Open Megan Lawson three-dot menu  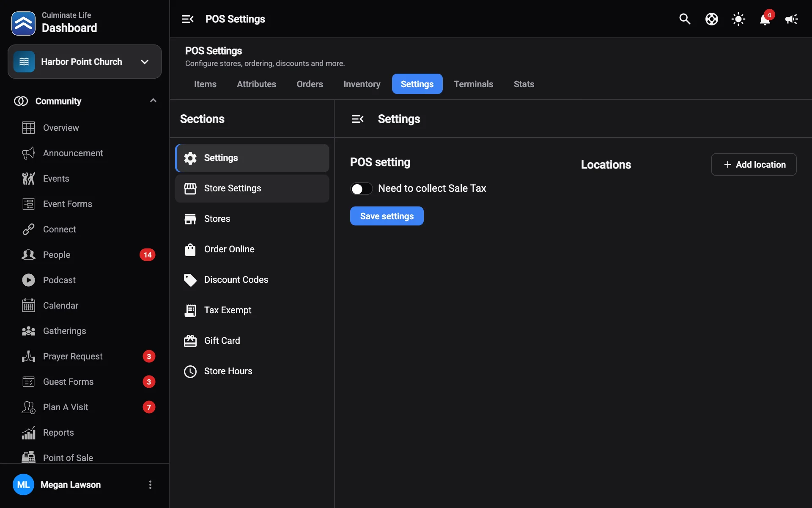(x=150, y=485)
